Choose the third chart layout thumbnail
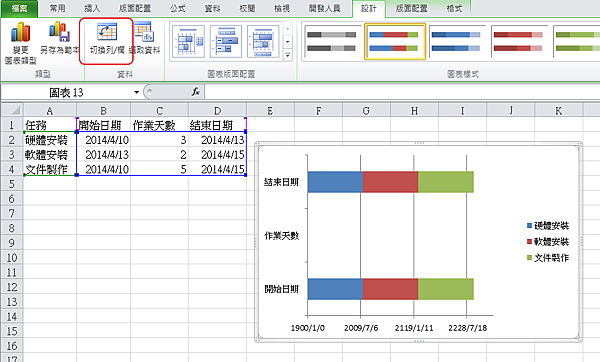Viewport: 600px width, 362px height. click(x=263, y=42)
